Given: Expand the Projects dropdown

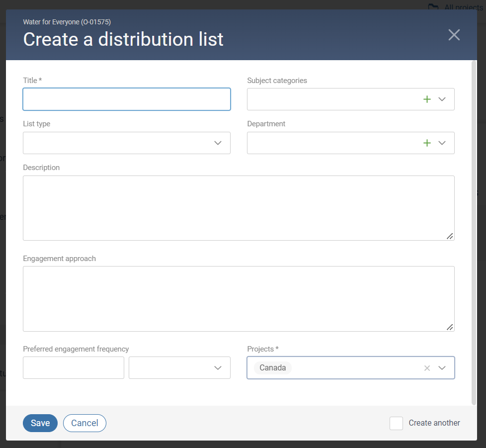Looking at the screenshot, I should (x=442, y=368).
